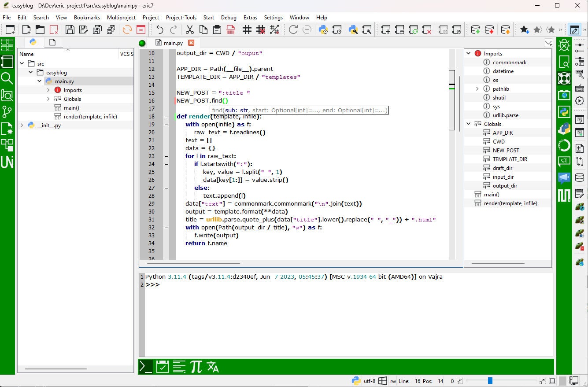The width and height of the screenshot is (588, 387).
Task: Open the Debug menu
Action: [x=229, y=18]
